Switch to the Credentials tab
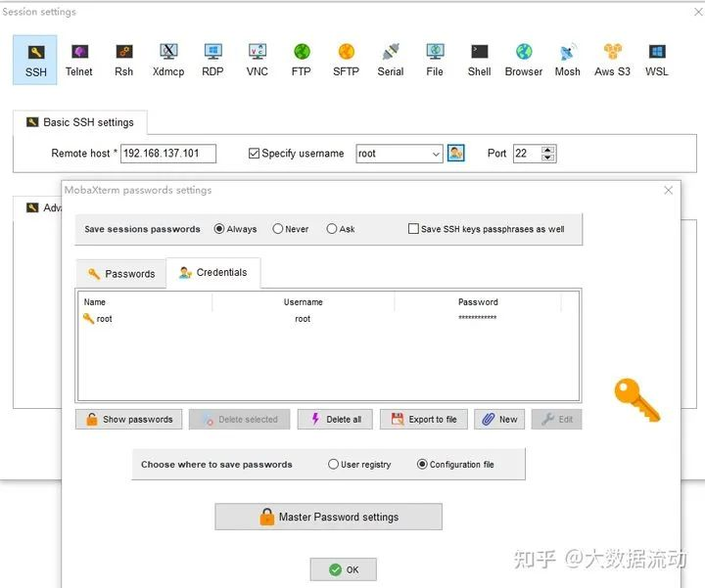 tap(213, 273)
